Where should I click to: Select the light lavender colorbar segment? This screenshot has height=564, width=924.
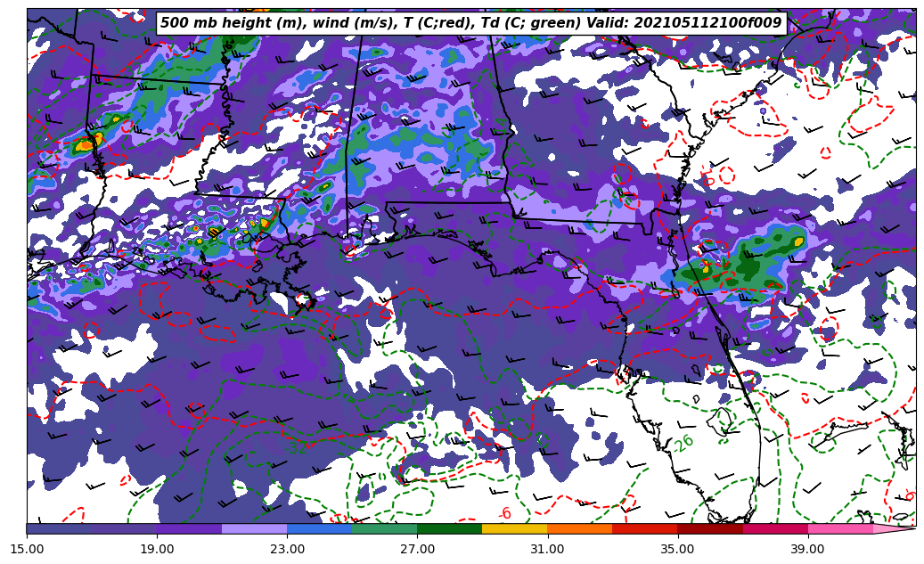click(254, 528)
